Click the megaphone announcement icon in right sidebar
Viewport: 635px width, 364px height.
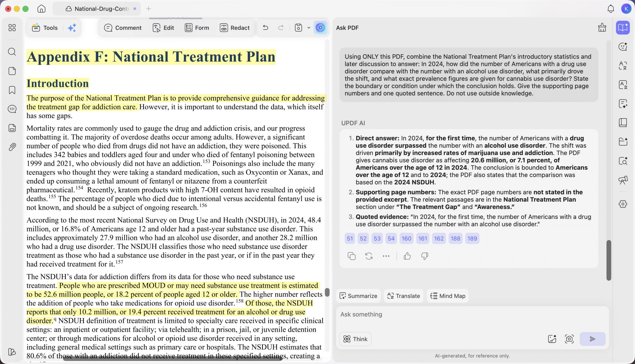pyautogui.click(x=623, y=180)
